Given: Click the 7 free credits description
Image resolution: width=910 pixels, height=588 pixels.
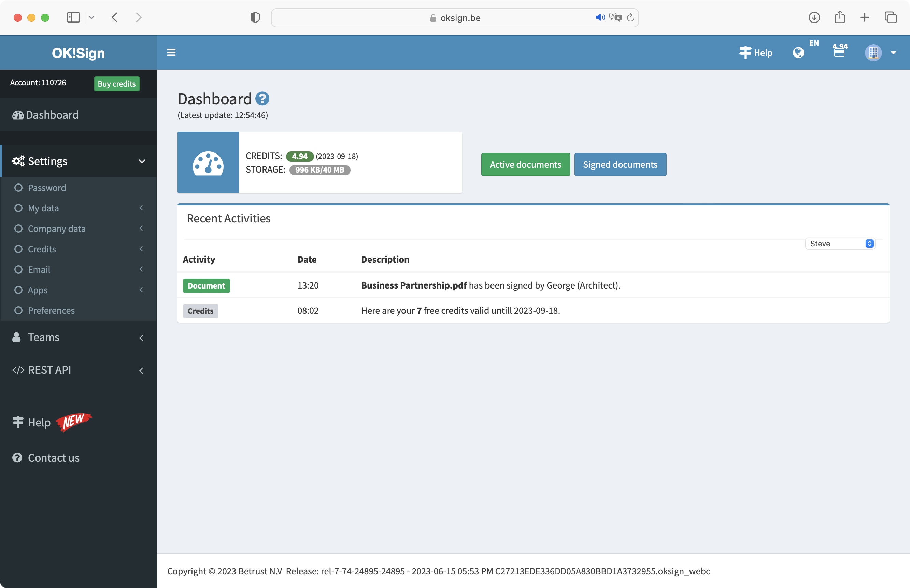Looking at the screenshot, I should click(x=460, y=310).
